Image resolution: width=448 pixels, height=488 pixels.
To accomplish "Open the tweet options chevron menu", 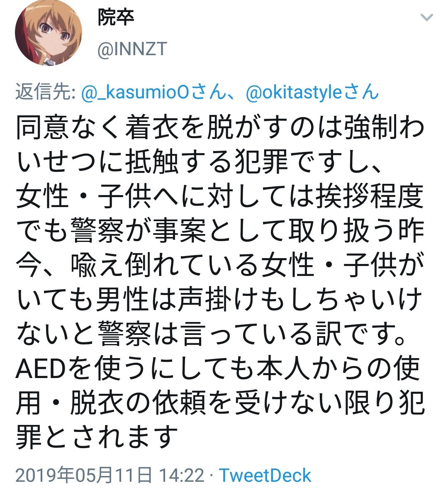I will coord(426,17).
